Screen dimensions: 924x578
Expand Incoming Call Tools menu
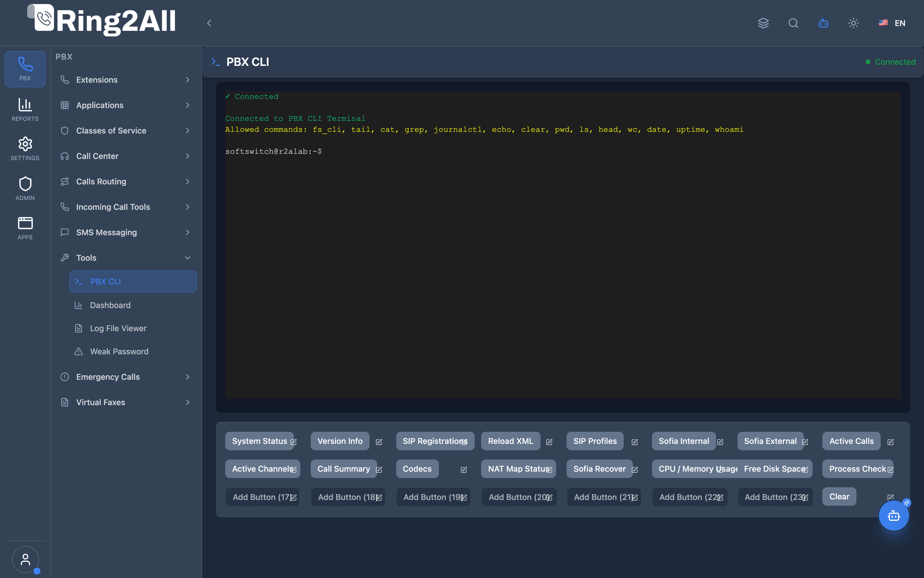[125, 207]
